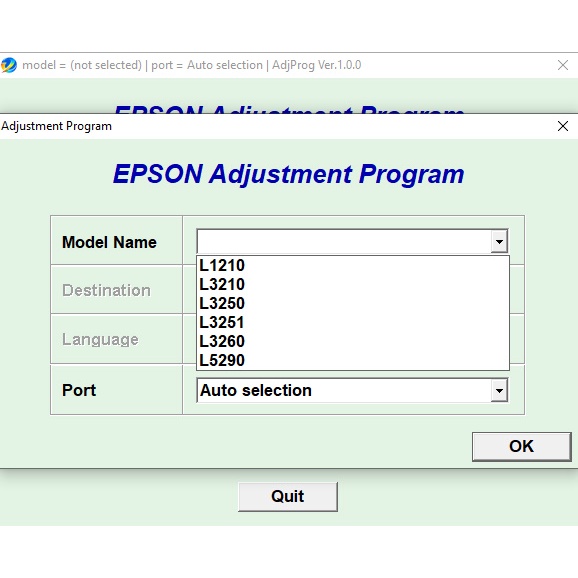Open the Model Name dropdown arrow
This screenshot has width=578, height=578.
click(x=499, y=242)
